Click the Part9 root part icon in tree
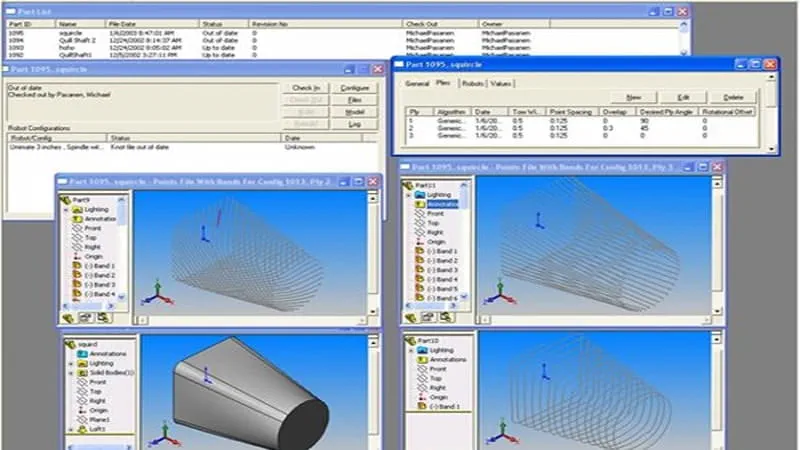This screenshot has height=450, width=800. 66,199
